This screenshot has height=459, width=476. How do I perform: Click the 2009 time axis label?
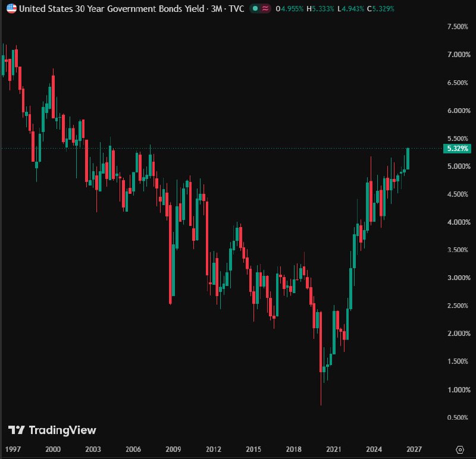pyautogui.click(x=173, y=449)
